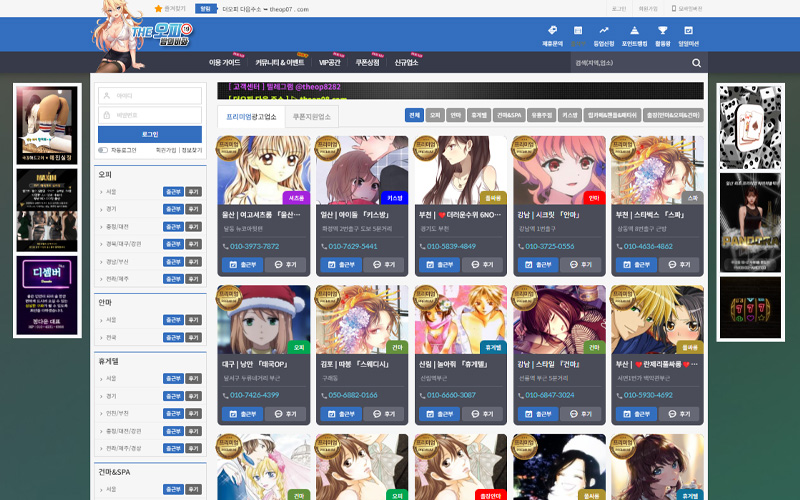The height and width of the screenshot is (500, 800).
Task: Click the 제휴문의 tag icon in header
Action: (552, 30)
